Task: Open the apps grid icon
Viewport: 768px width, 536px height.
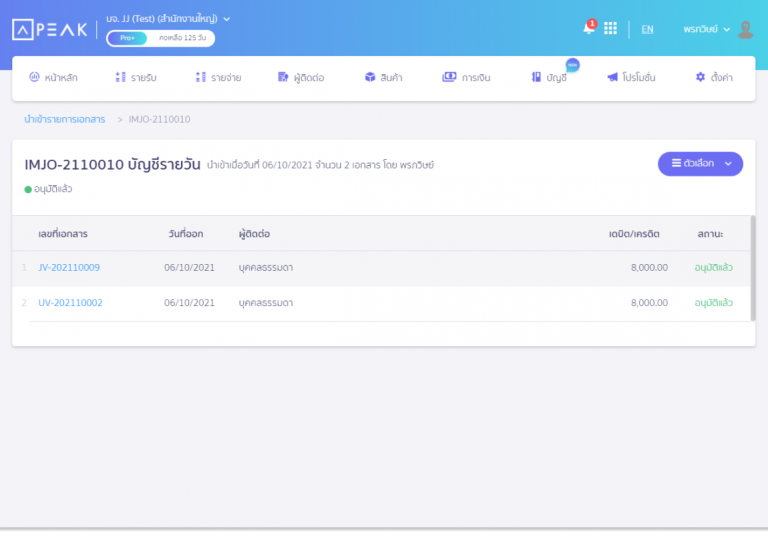Action: point(610,28)
